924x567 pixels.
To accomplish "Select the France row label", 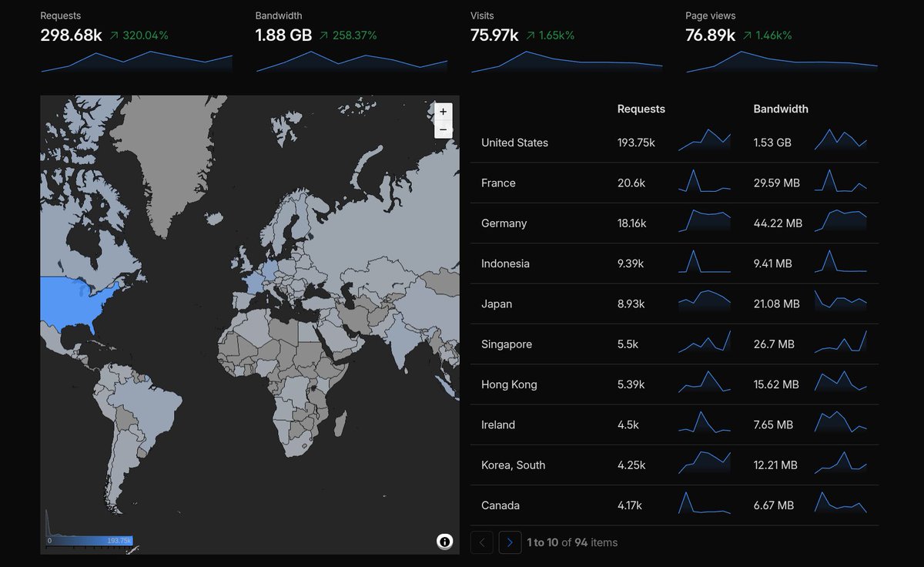I will [498, 183].
